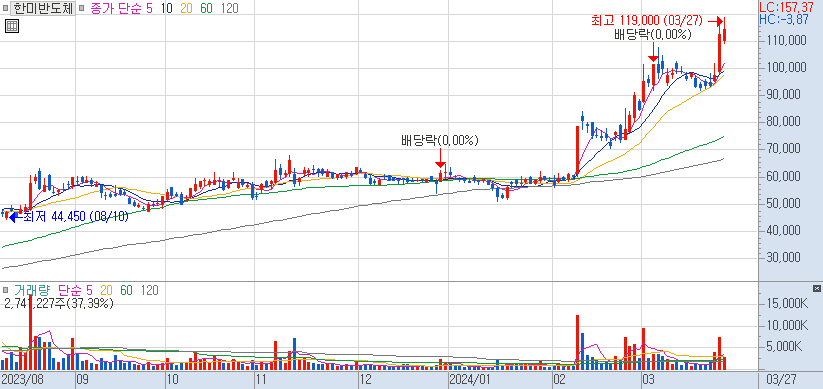Click the 02 month date axis label

[560, 379]
